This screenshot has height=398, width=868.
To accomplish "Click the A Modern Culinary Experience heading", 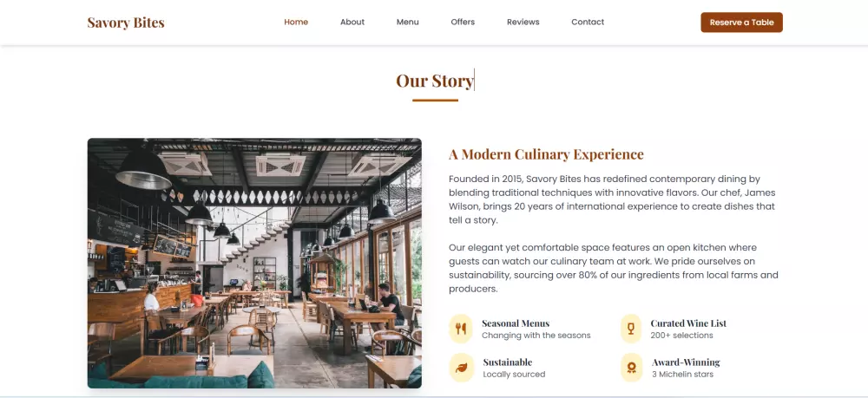I will pyautogui.click(x=546, y=154).
